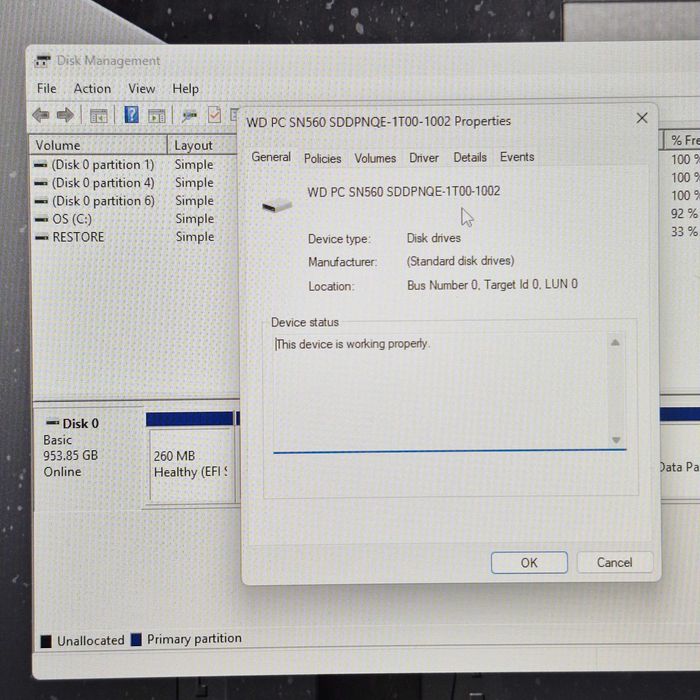Click the blue Primary partition legend swatch
The image size is (700, 700).
[x=136, y=639]
